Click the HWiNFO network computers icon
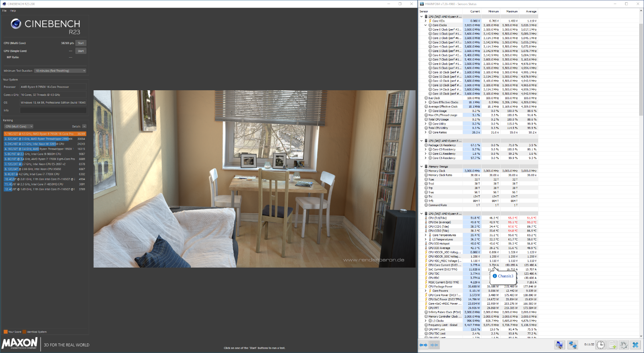This screenshot has height=353, width=644. 573,345
